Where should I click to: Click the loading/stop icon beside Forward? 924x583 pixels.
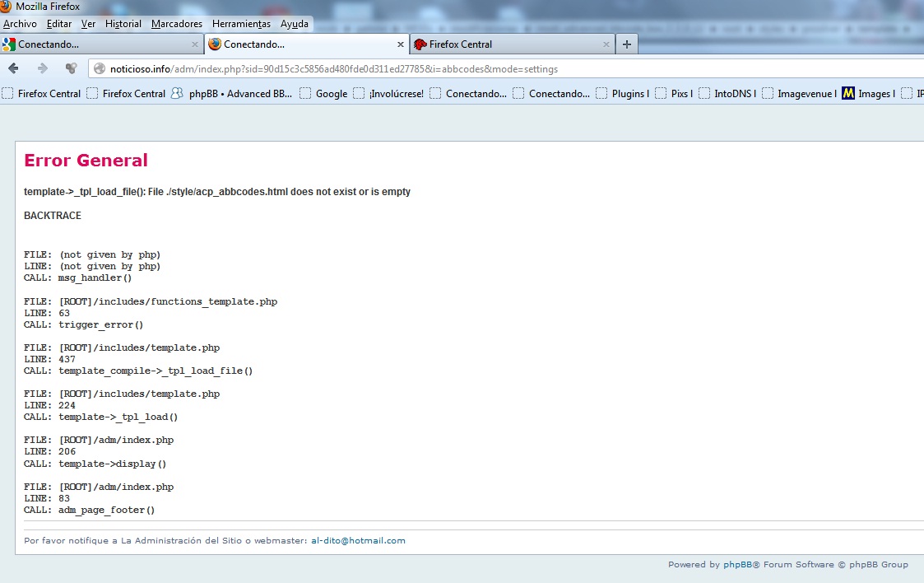click(x=71, y=68)
